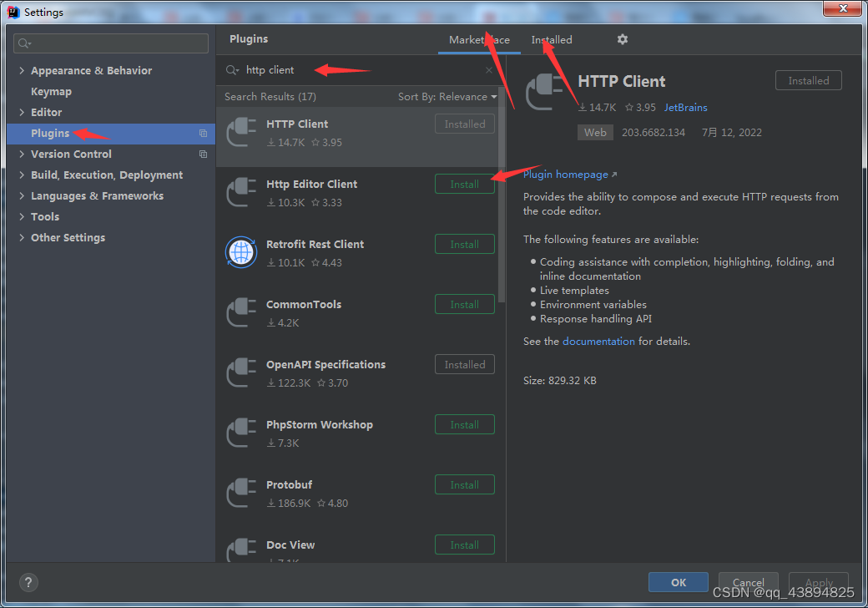Switch to the Marketplace tab

[x=479, y=40]
